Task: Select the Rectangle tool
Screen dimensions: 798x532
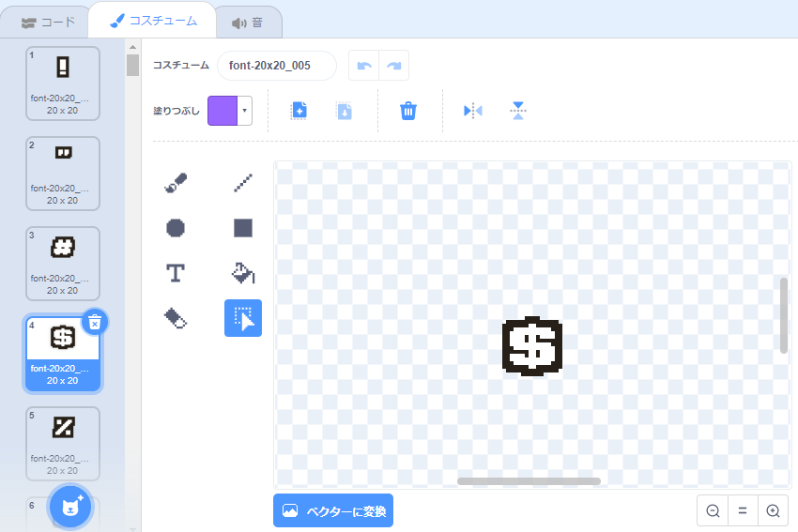Action: point(243,228)
